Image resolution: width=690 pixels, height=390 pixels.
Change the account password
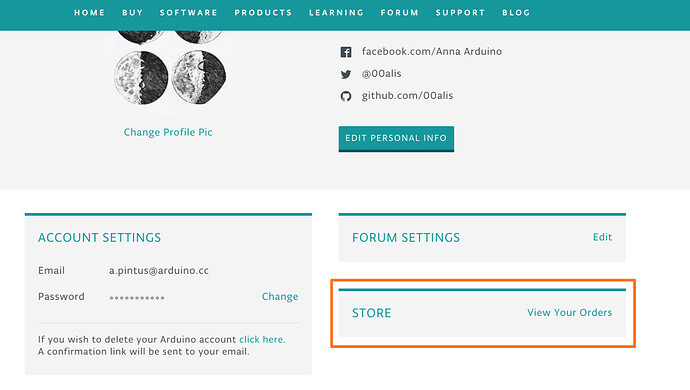click(280, 297)
